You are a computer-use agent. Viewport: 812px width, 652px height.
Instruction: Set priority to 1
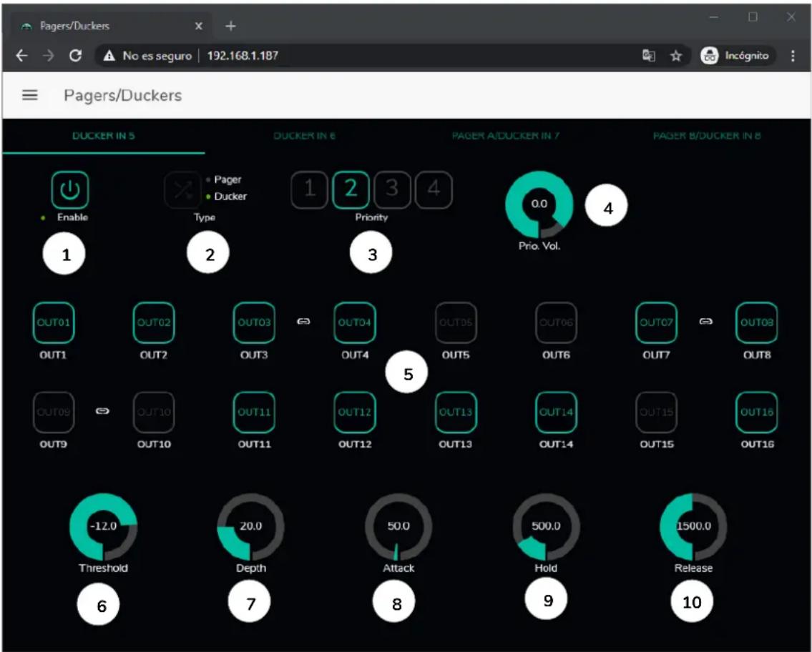(309, 190)
